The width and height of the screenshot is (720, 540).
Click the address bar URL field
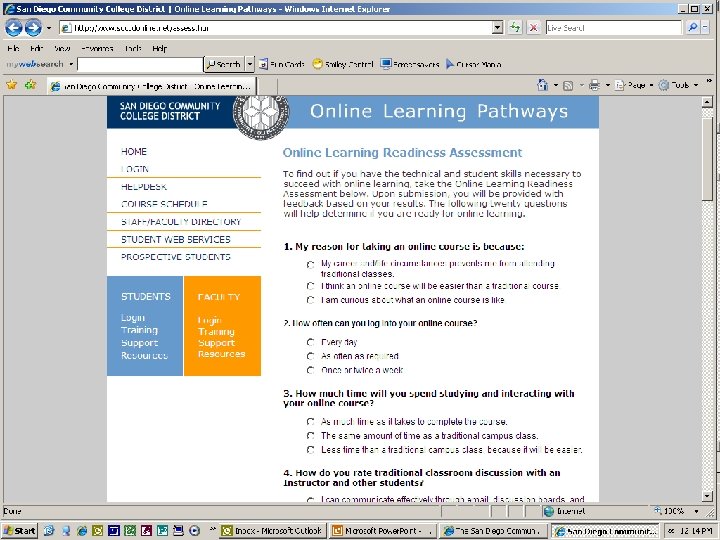[x=276, y=28]
